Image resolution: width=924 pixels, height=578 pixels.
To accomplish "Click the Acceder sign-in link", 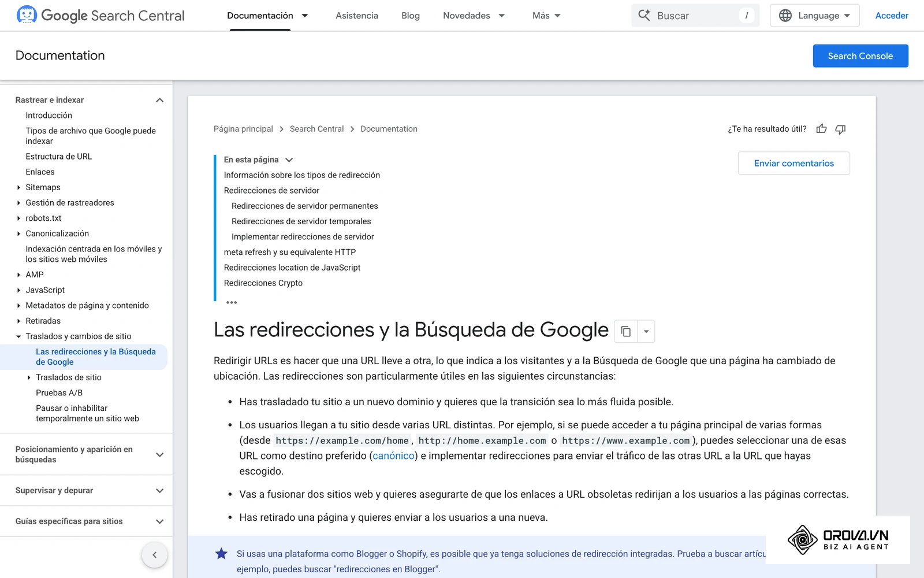I will [x=892, y=16].
